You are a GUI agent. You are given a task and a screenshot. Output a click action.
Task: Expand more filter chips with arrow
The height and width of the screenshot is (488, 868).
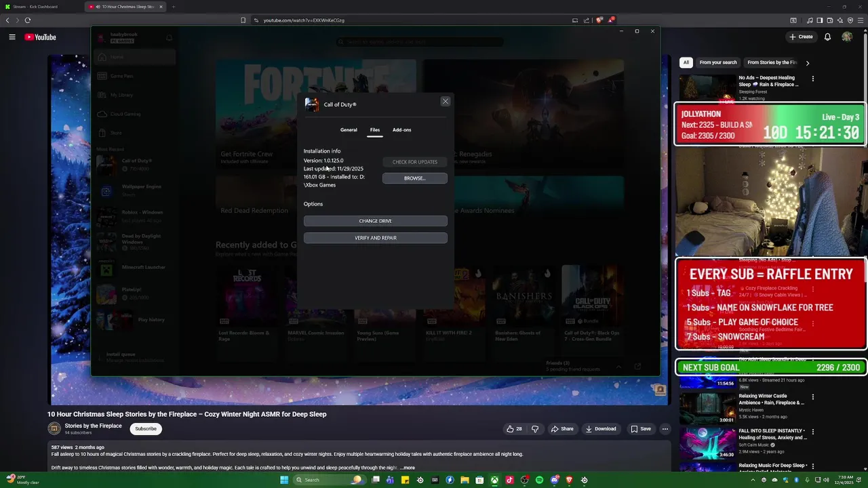(807, 63)
